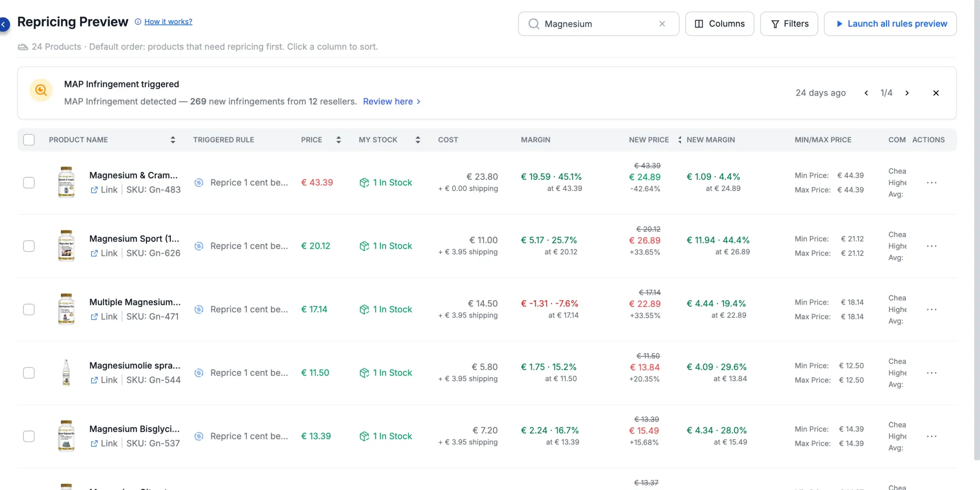Open actions menu for Magnesiumolie spray
Image resolution: width=980 pixels, height=490 pixels.
coord(931,373)
